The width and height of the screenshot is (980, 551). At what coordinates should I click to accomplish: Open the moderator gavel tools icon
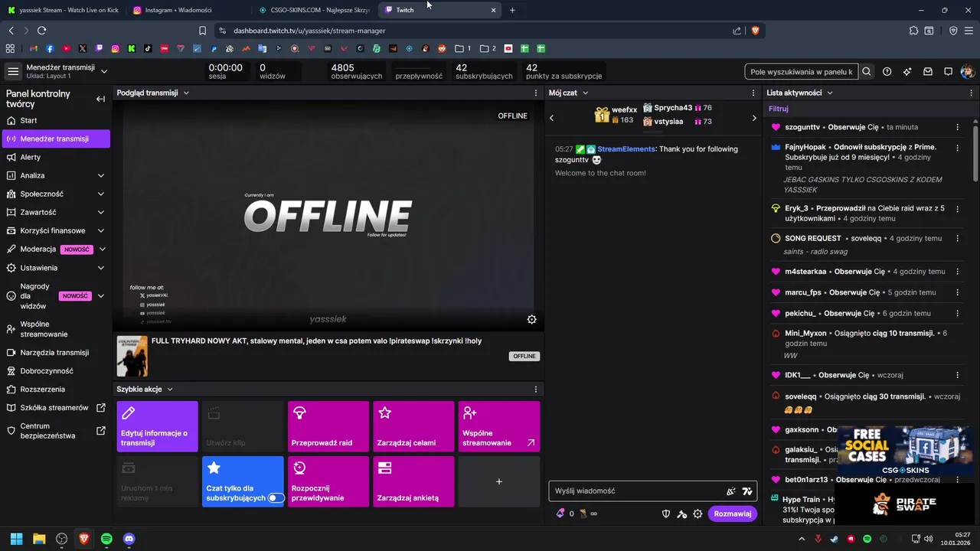pyautogui.click(x=682, y=514)
